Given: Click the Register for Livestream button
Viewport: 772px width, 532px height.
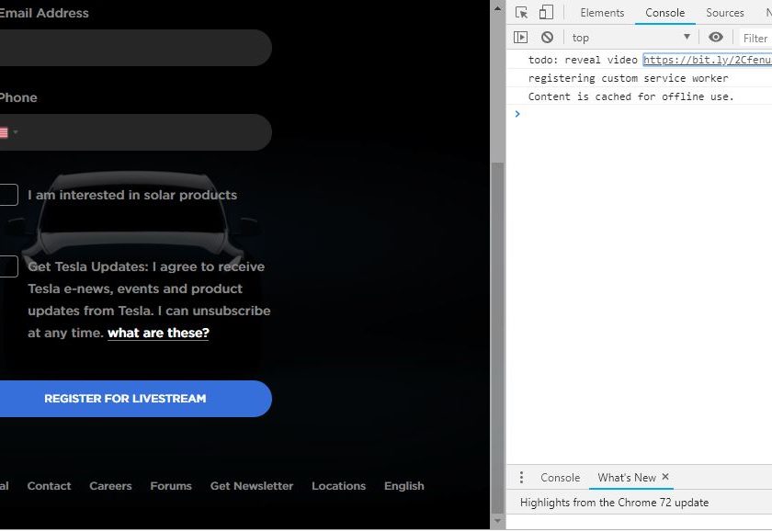Looking at the screenshot, I should 135,399.
